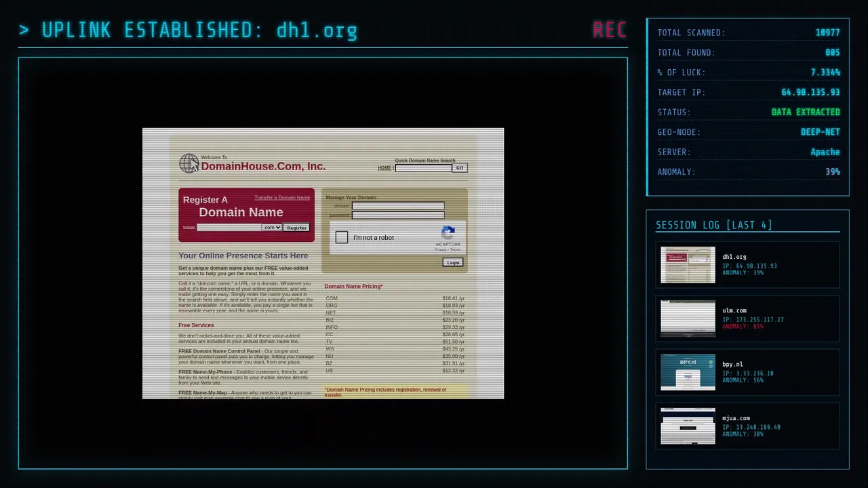Click the SERVER value Apache
The width and height of the screenshot is (868, 488).
[x=825, y=152]
